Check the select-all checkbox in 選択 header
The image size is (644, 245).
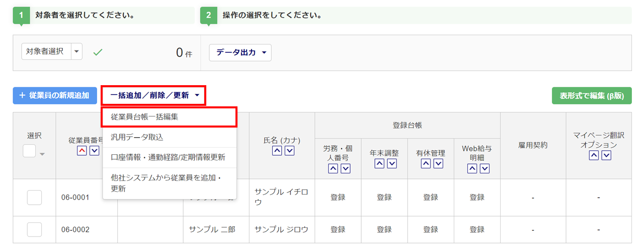[29, 150]
